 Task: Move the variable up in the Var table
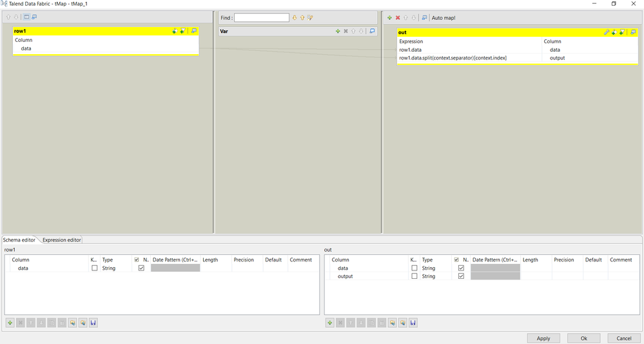coord(353,31)
